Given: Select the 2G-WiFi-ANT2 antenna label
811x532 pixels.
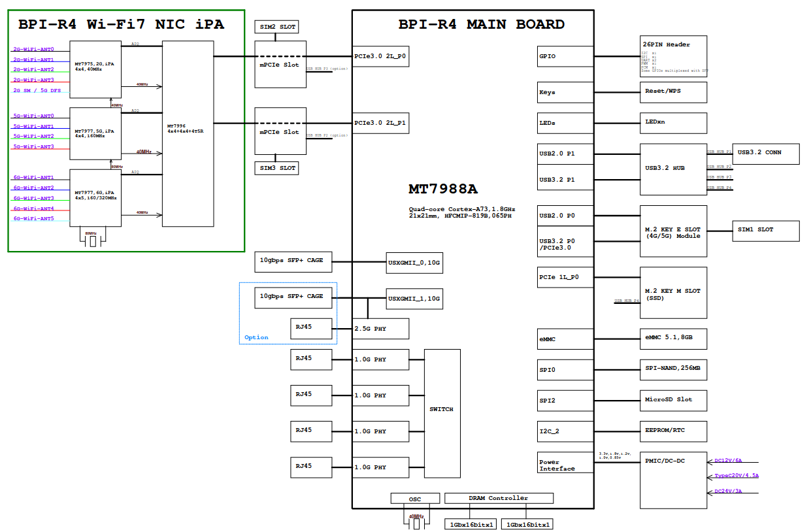Looking at the screenshot, I should click(33, 69).
